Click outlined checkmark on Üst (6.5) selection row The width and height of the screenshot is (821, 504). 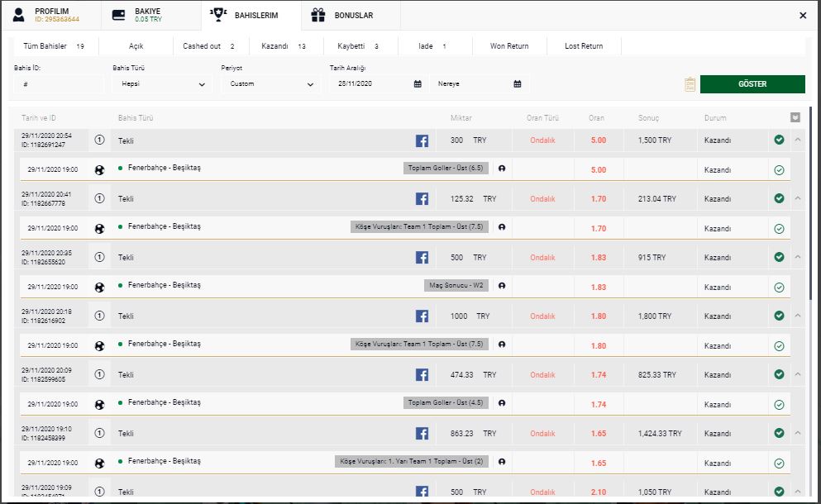click(x=779, y=170)
